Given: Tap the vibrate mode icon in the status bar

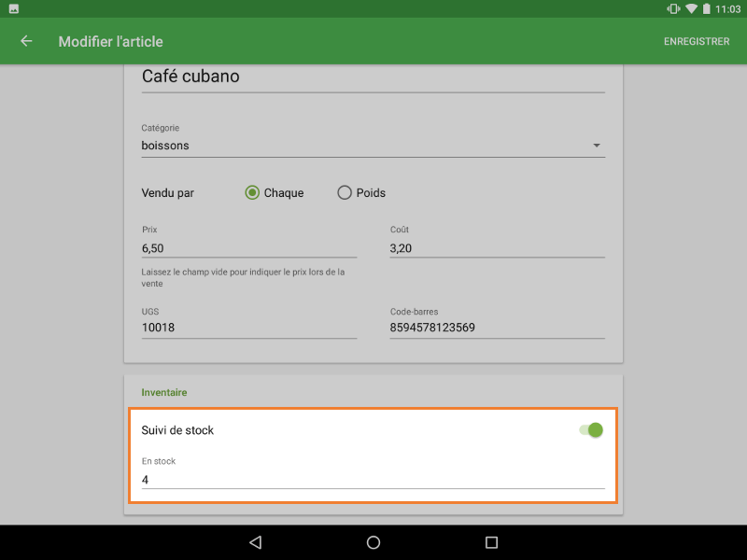Looking at the screenshot, I should (x=672, y=9).
